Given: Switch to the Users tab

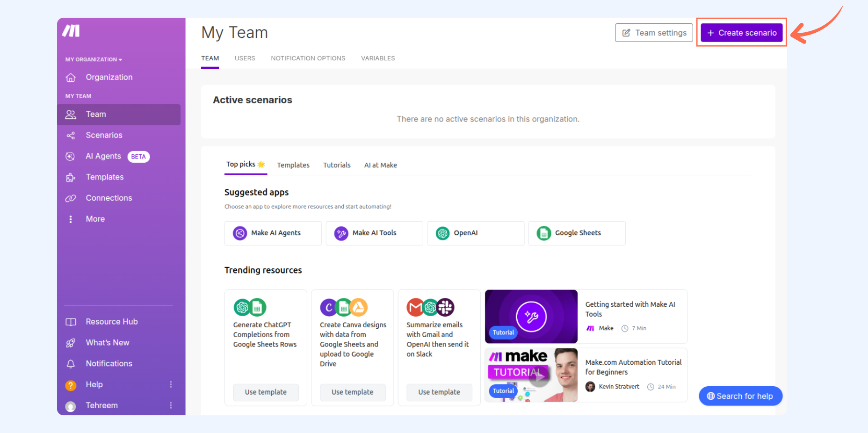Looking at the screenshot, I should click(x=245, y=58).
